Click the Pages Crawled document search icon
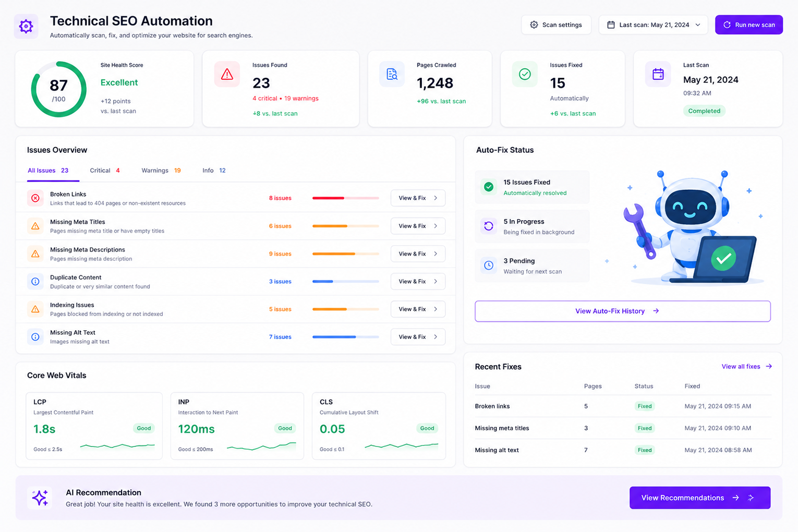Screen dimensions: 798x532 [392, 74]
